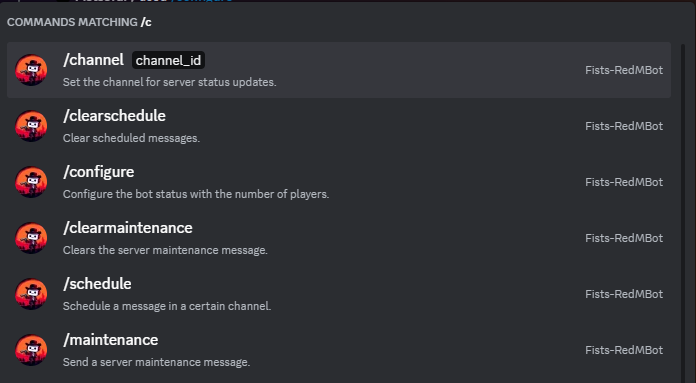Select /clearmaintenance command option
The width and height of the screenshot is (696, 383).
(339, 238)
